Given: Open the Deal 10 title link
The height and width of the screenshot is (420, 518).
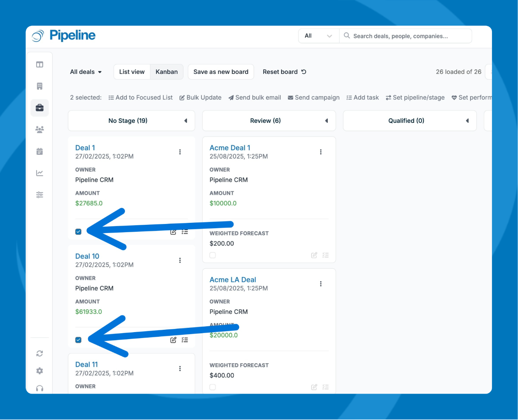Looking at the screenshot, I should [x=87, y=256].
